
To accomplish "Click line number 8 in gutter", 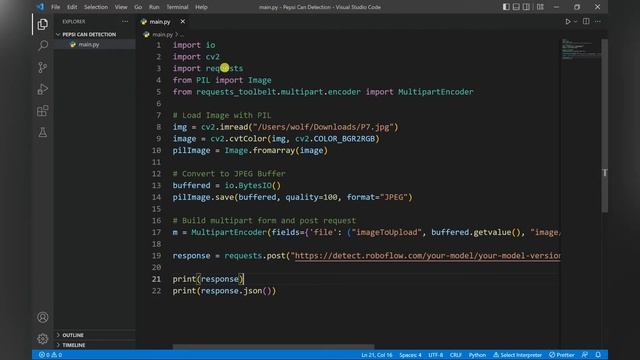I will [x=158, y=127].
